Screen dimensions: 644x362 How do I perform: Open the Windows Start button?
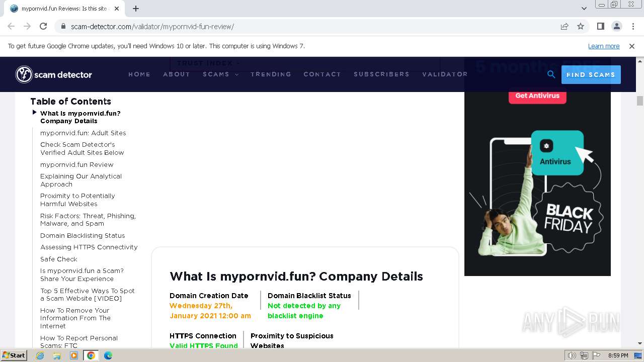point(14,355)
